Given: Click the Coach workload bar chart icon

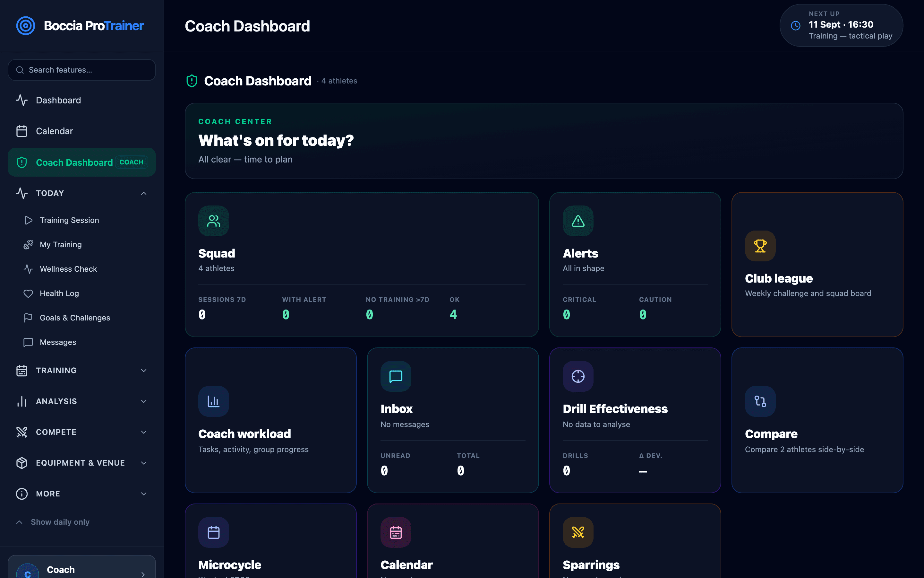Looking at the screenshot, I should pos(213,401).
